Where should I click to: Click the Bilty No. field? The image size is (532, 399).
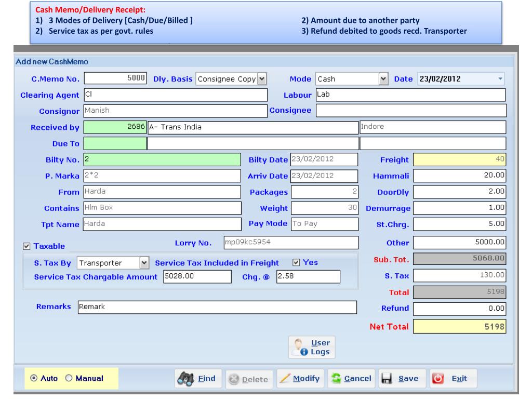pos(162,159)
